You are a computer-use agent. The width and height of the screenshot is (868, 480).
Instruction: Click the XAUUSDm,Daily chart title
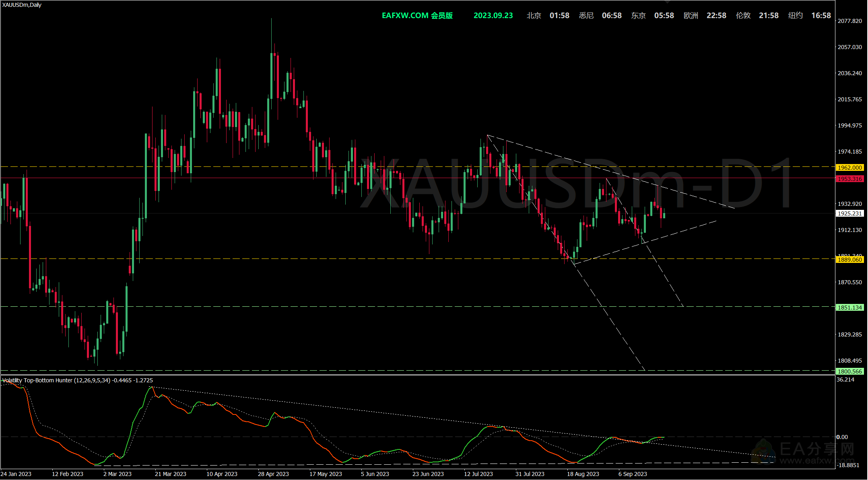pos(22,5)
